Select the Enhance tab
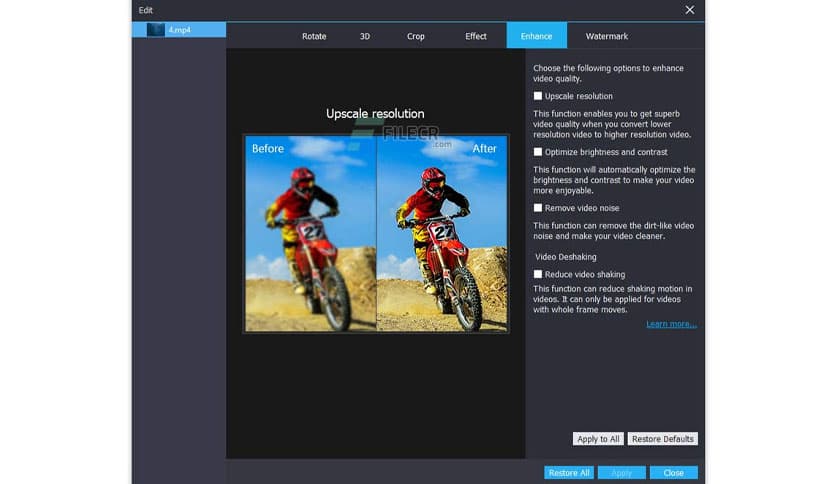Image resolution: width=836 pixels, height=484 pixels. coord(536,36)
